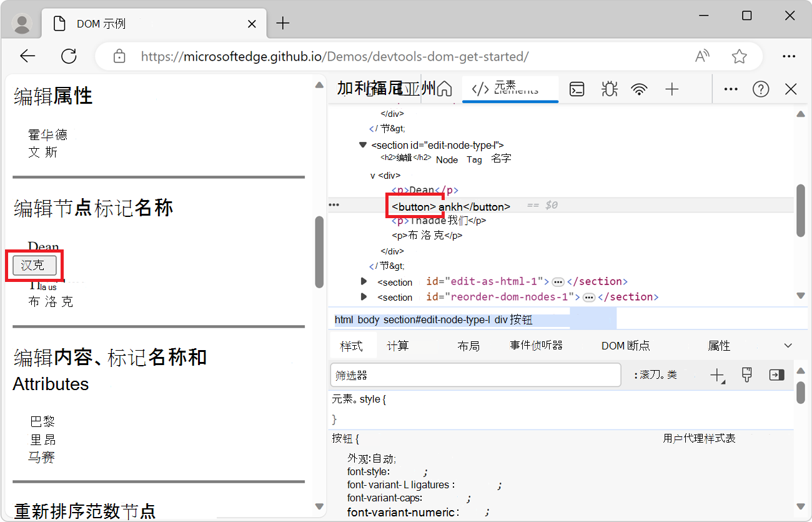Click the 汉克 button on page

34,266
